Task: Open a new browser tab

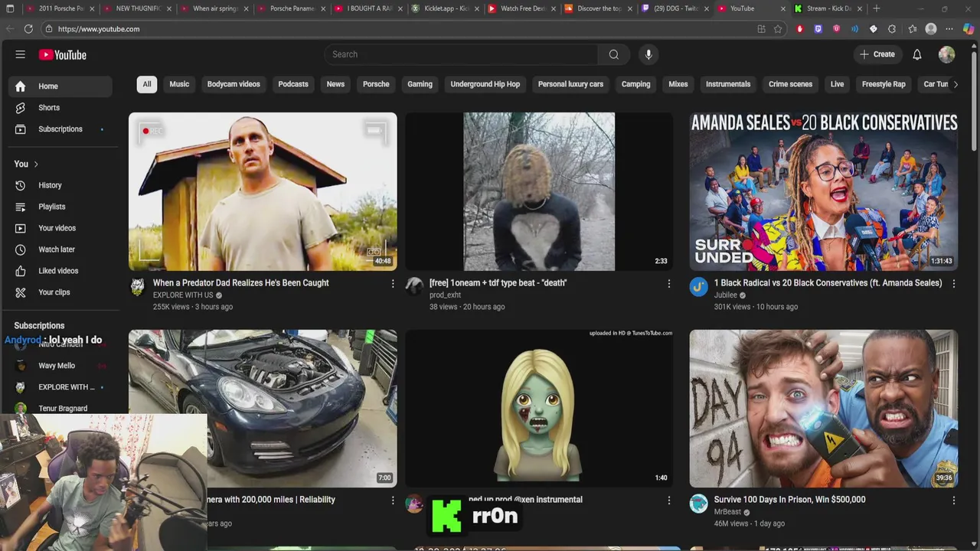Action: 877,8
